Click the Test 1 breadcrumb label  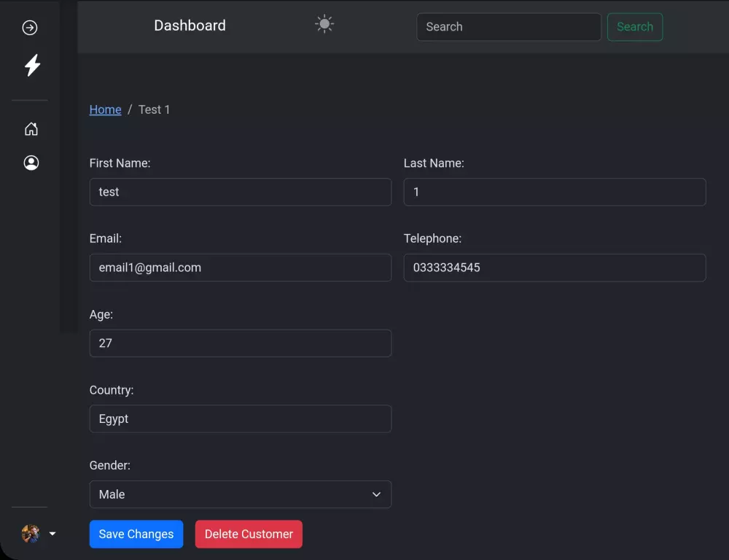pyautogui.click(x=154, y=109)
